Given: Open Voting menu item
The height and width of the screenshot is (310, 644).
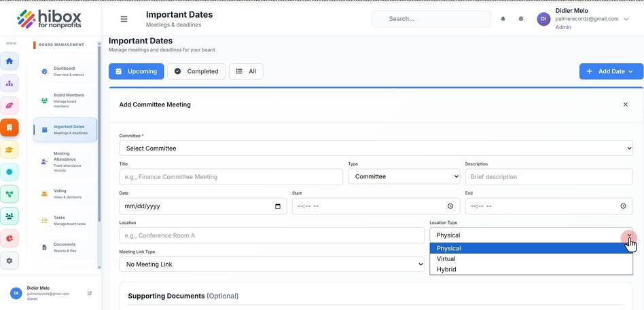Looking at the screenshot, I should pyautogui.click(x=65, y=193).
